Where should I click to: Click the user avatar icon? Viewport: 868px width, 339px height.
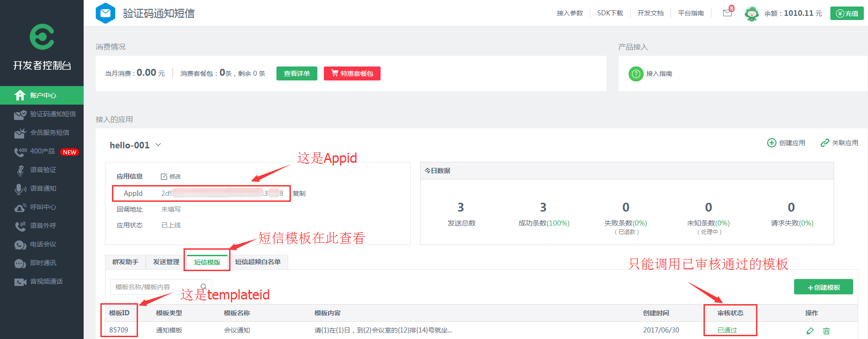coord(751,13)
